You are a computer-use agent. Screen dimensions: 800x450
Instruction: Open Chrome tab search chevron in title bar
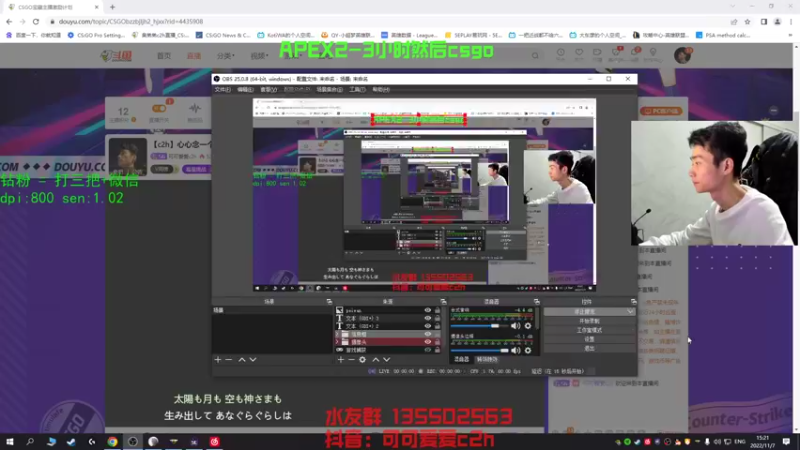(x=733, y=7)
